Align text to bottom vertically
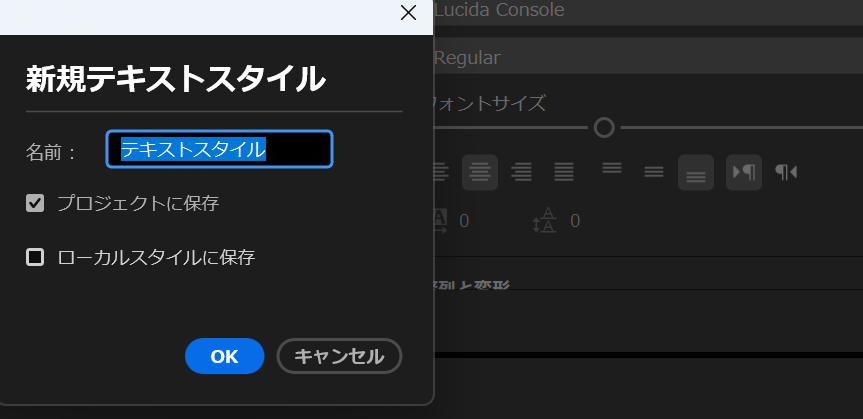The width and height of the screenshot is (863, 419). (x=696, y=173)
